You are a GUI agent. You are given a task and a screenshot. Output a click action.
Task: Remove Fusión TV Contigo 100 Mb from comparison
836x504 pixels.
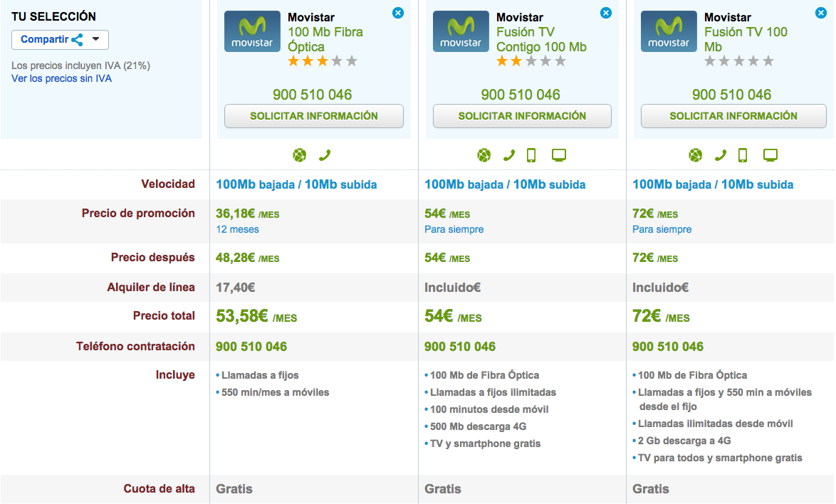tap(606, 13)
